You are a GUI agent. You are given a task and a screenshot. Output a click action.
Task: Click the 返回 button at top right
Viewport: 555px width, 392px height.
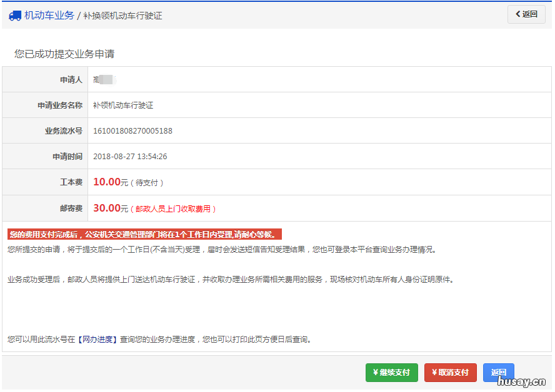[x=526, y=14]
